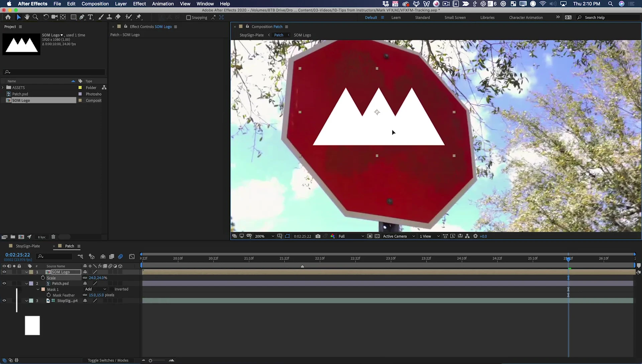This screenshot has width=642, height=364.
Task: Click the timeline layer search field
Action: coord(55,256)
